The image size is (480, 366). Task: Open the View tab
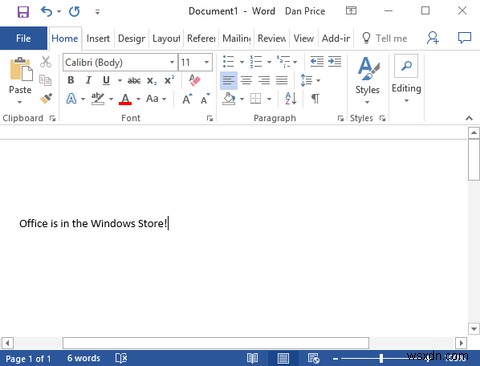click(x=304, y=38)
